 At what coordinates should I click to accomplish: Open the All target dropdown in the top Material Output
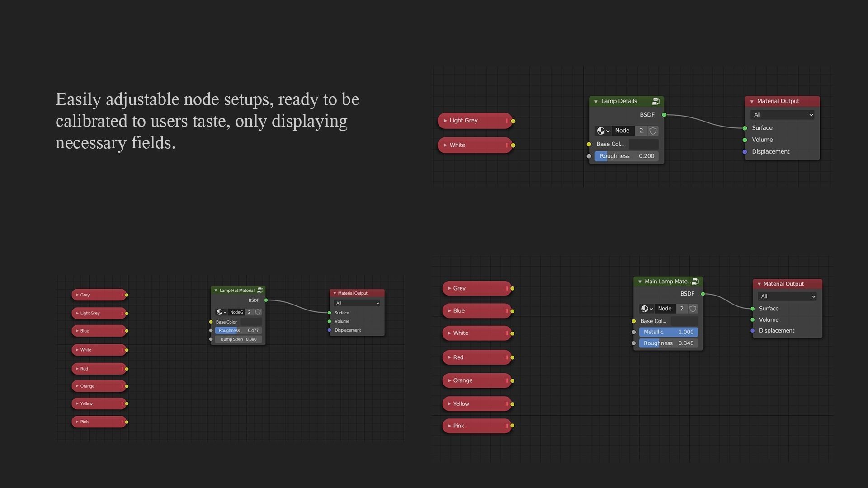[783, 115]
